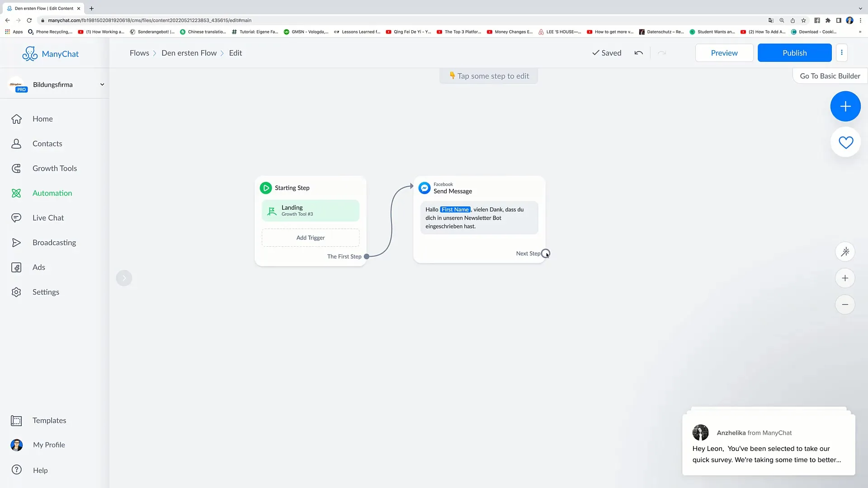Screen dimensions: 868x488
Task: Toggle the redo arrow button
Action: coord(661,52)
